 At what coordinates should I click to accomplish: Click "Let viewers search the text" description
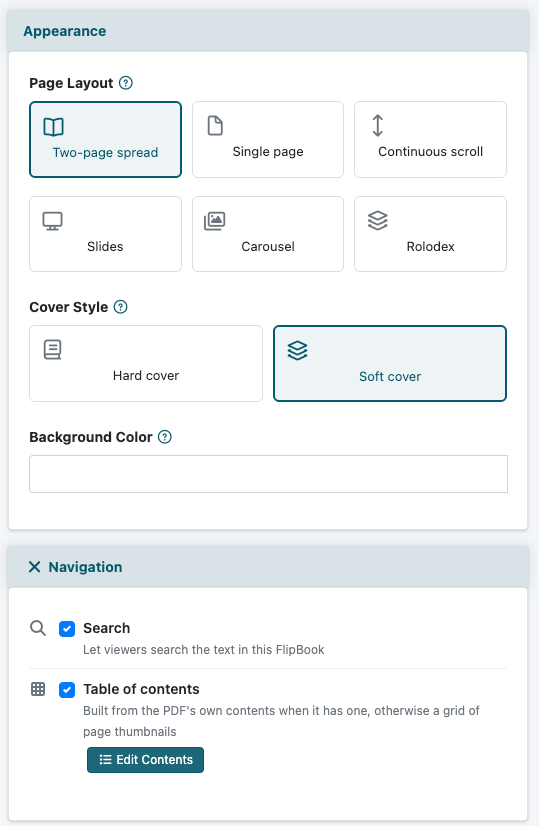tap(203, 650)
